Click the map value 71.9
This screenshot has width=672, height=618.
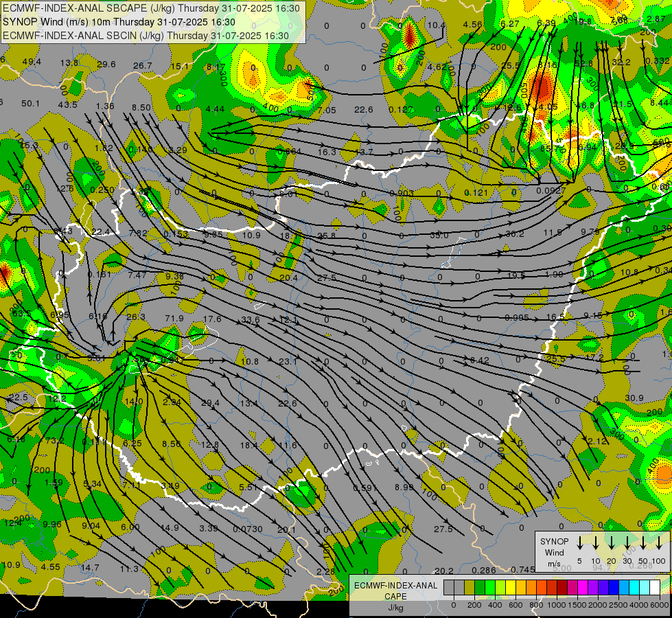(x=174, y=318)
